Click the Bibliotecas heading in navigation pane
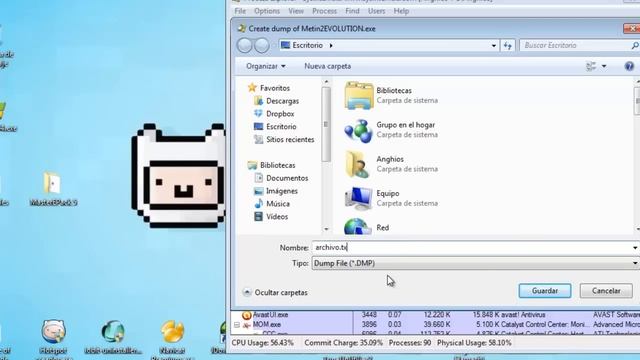 271,165
